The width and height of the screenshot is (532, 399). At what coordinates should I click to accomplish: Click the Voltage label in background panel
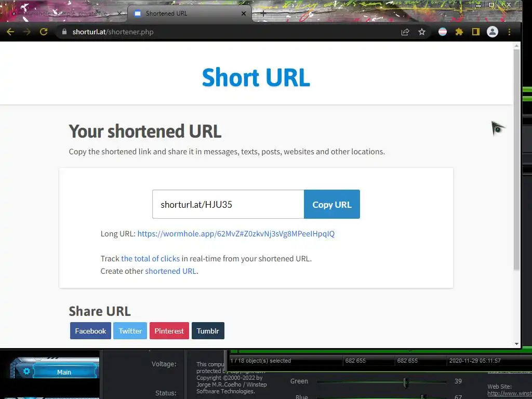[x=164, y=364]
